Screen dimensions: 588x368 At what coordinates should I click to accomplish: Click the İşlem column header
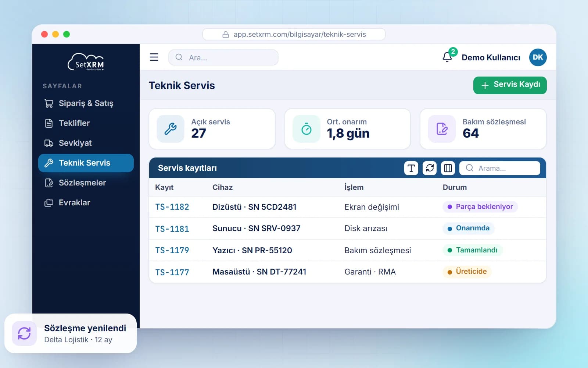pos(354,187)
